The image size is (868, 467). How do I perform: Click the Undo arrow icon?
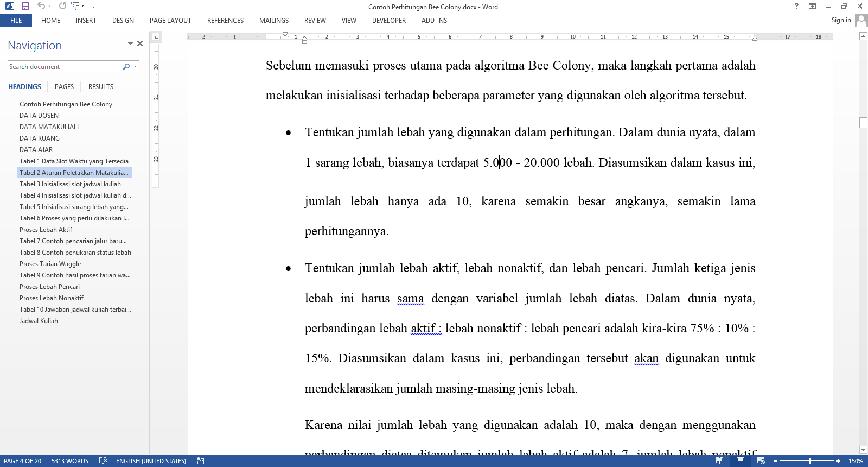coord(41,6)
